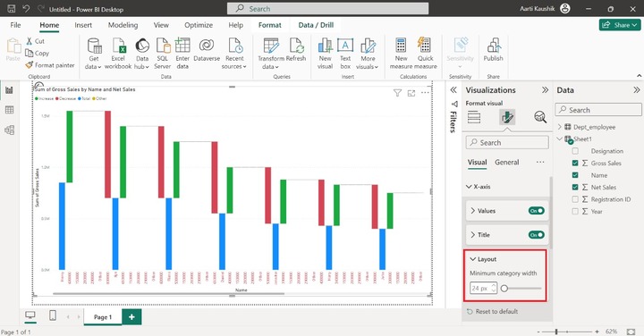Image resolution: width=644 pixels, height=336 pixels.
Task: Expand the Values card
Action: pyautogui.click(x=473, y=211)
